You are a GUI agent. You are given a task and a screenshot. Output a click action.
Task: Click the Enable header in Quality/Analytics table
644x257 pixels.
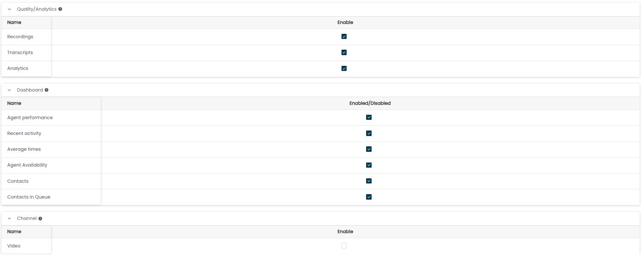coord(345,22)
